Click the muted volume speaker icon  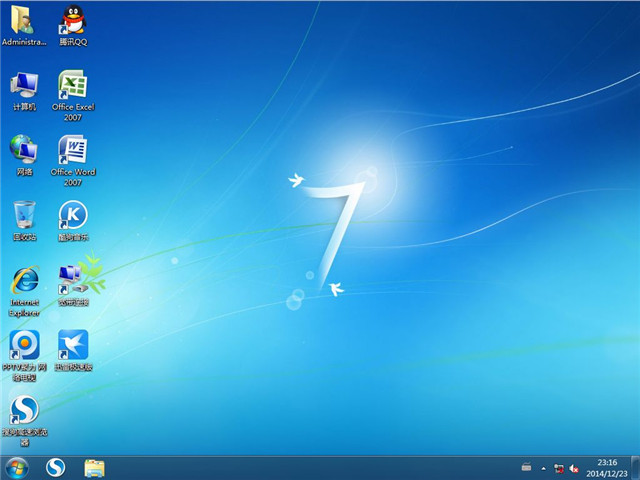pyautogui.click(x=574, y=468)
